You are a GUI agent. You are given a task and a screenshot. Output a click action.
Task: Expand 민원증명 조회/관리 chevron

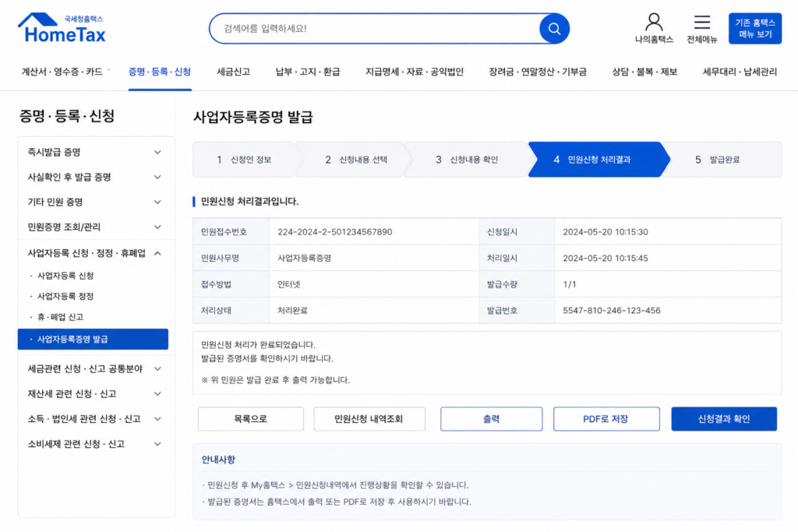(x=157, y=227)
